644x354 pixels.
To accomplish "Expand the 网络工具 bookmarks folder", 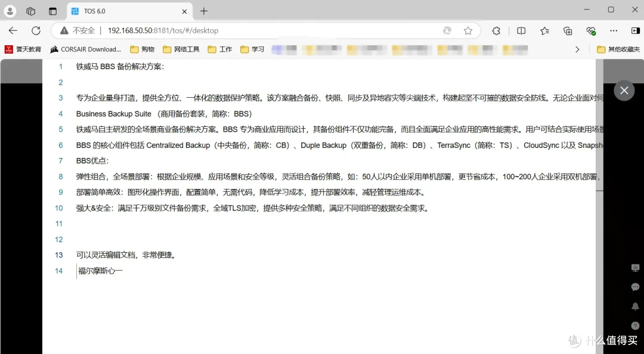I will tap(181, 49).
